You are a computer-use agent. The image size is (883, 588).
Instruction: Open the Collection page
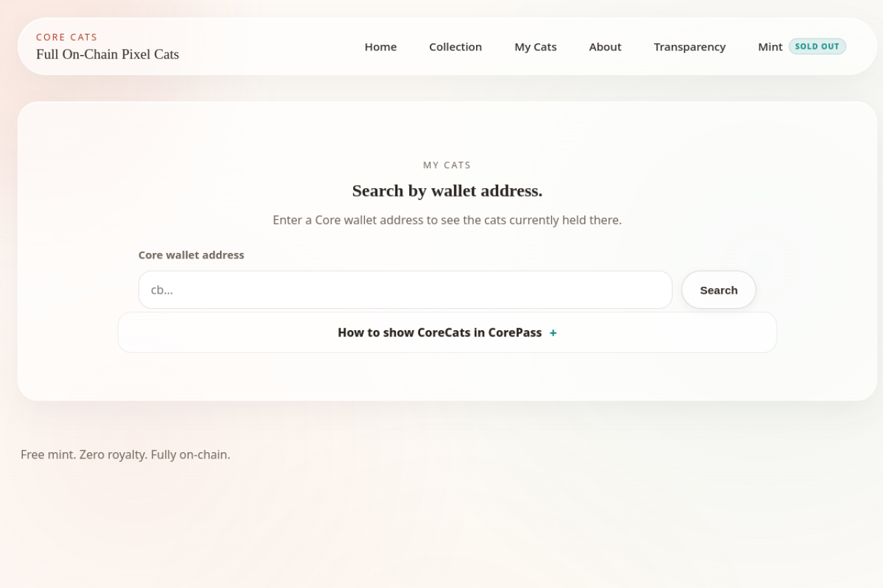tap(455, 47)
